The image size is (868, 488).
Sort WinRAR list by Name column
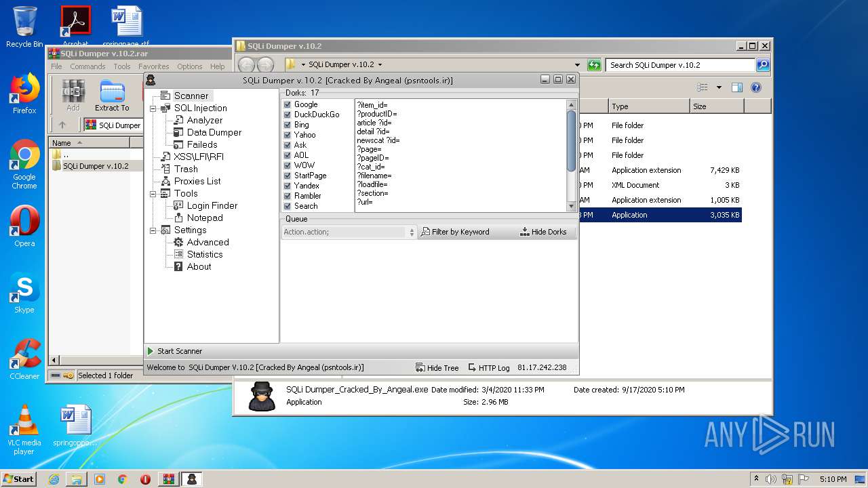(x=90, y=143)
